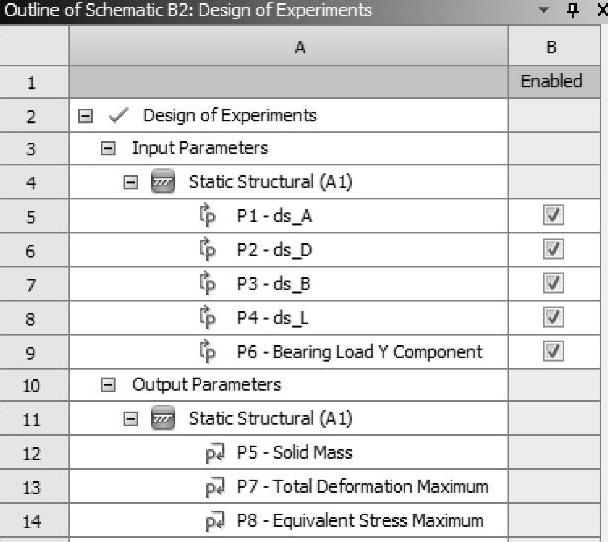Click the P1 - ds_A input parameter icon
The height and width of the screenshot is (542, 608).
coord(208,216)
